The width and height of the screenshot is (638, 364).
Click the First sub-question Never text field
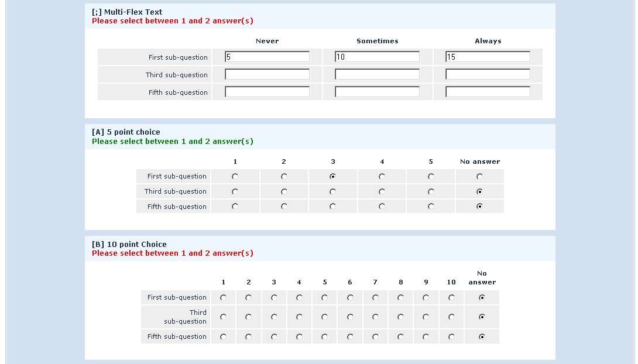tap(267, 57)
